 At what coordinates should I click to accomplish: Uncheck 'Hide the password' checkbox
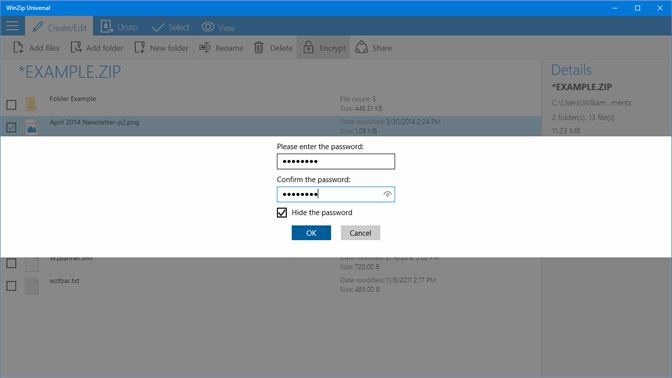(x=282, y=213)
